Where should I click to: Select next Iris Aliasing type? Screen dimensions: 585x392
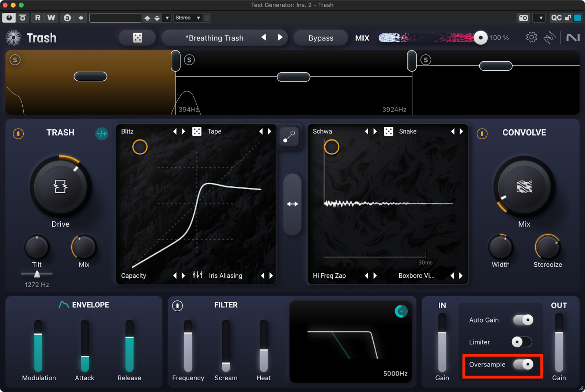(x=271, y=275)
